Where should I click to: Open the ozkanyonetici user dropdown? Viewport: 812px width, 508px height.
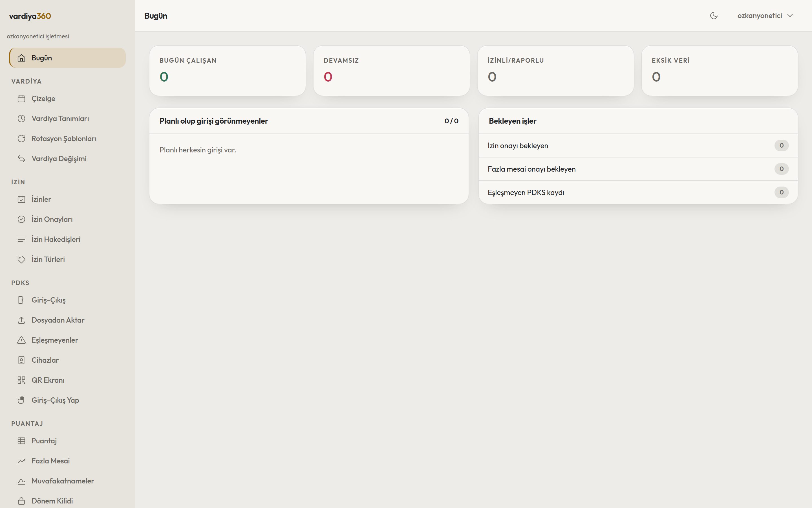tap(765, 16)
